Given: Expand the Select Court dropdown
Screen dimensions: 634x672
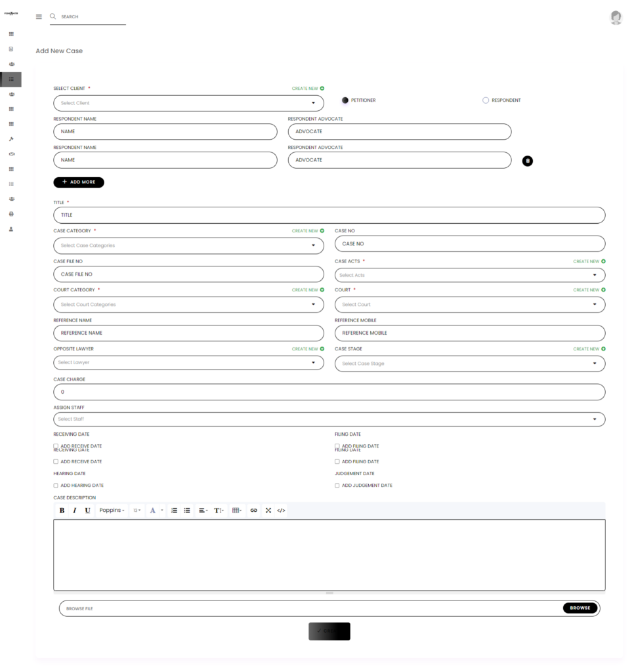Looking at the screenshot, I should click(469, 304).
